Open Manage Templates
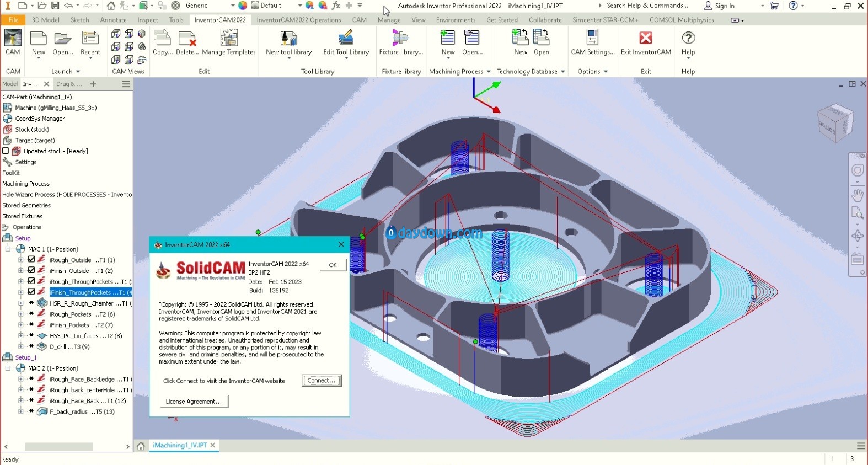Viewport: 868px width, 465px height. point(229,43)
